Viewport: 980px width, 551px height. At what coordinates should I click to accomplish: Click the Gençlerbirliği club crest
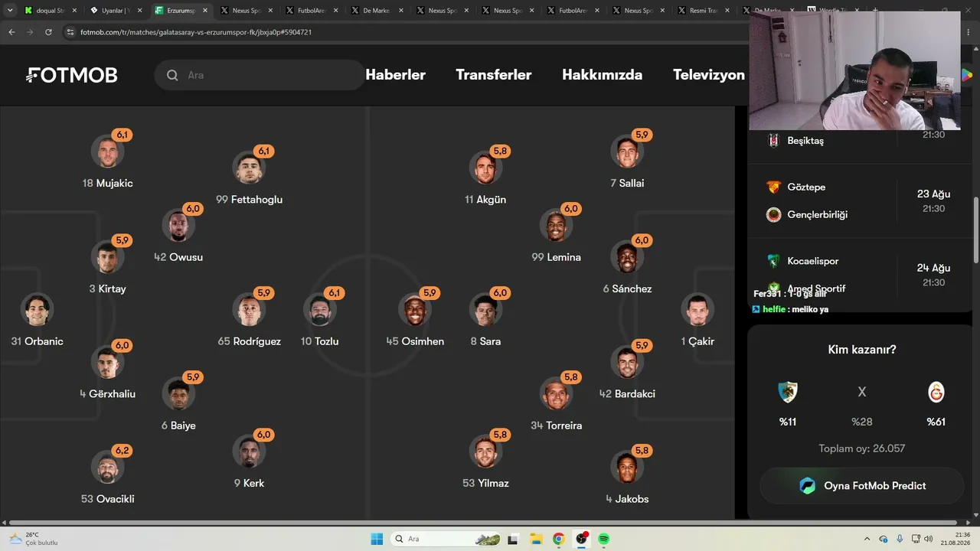pos(773,215)
